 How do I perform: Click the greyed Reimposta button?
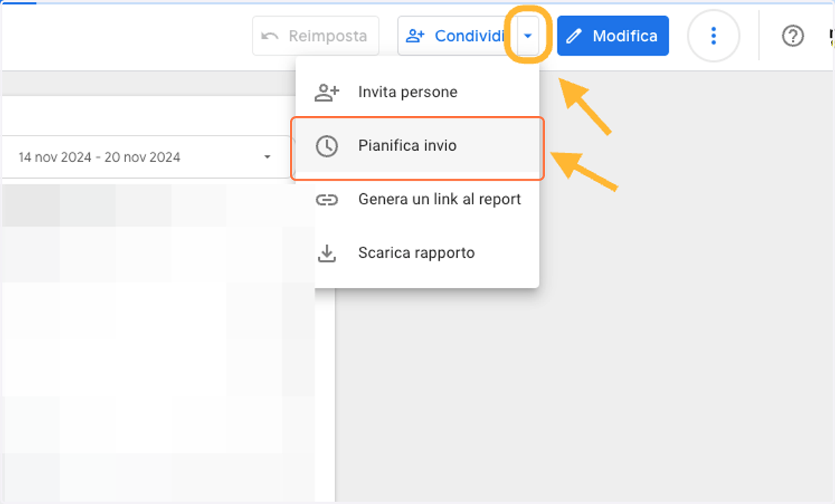(316, 36)
